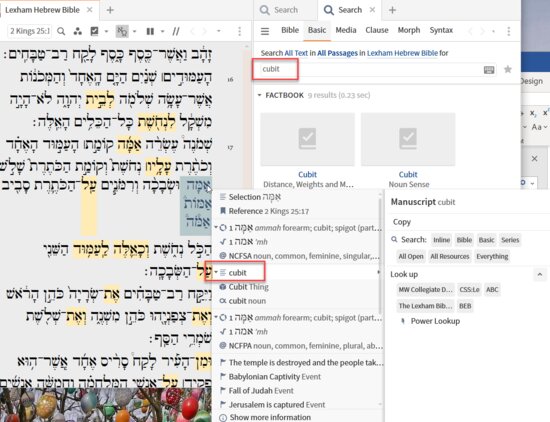Click the on-screen keyboard icon in search field
This screenshot has width=550, height=422.
click(x=489, y=69)
